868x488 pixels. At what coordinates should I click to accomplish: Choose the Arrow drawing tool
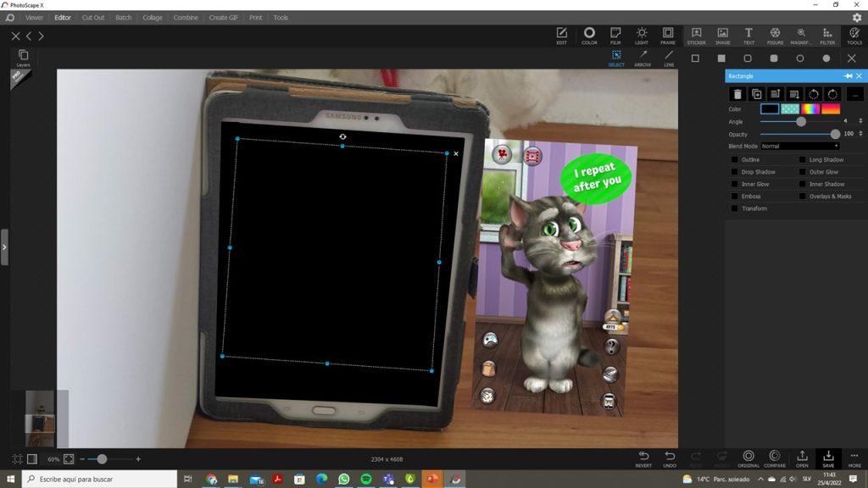click(x=643, y=58)
